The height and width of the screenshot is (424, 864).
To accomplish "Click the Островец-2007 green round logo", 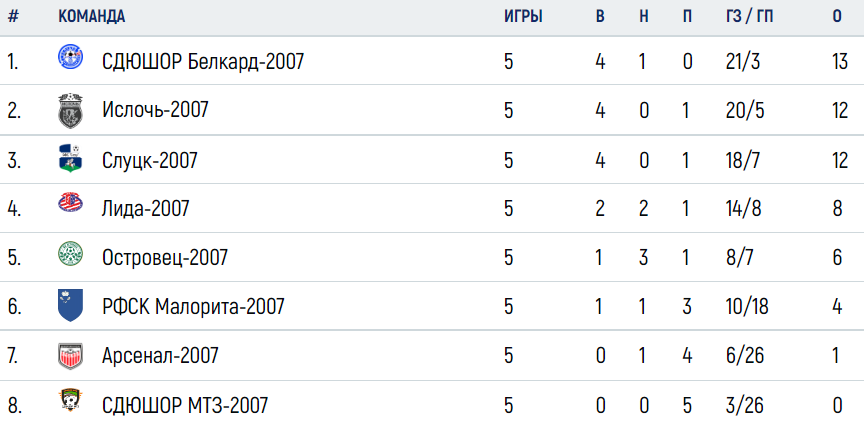I will [71, 254].
